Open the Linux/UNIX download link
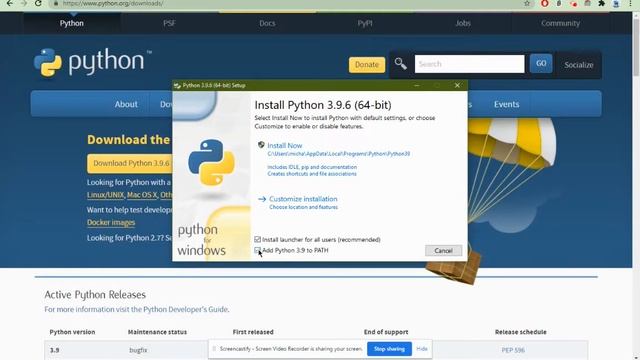Viewport: 640px width, 360px height. (105, 195)
